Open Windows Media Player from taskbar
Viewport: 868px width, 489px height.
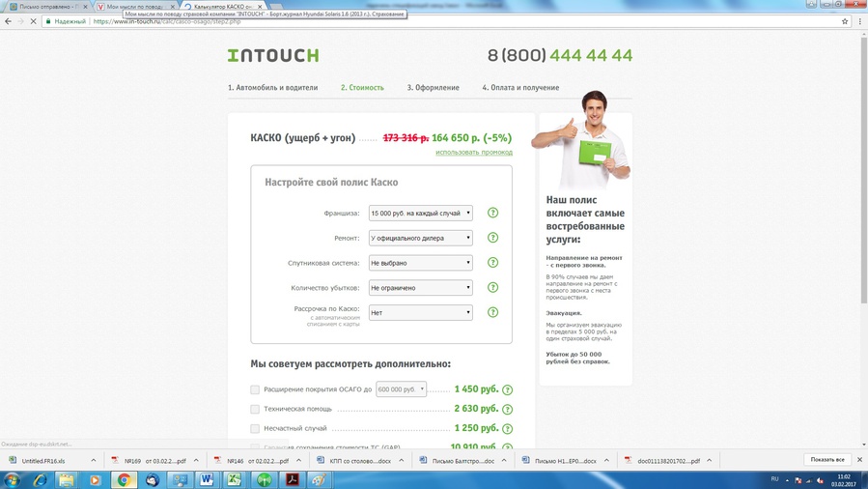[95, 479]
